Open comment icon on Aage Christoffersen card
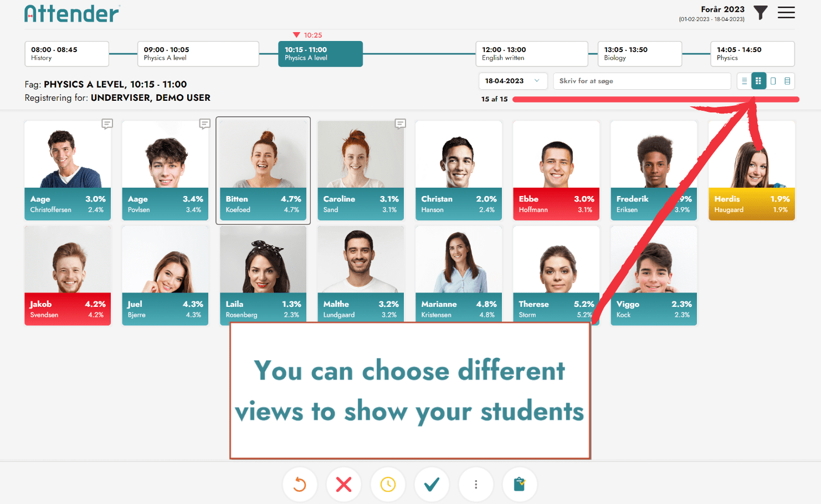The width and height of the screenshot is (821, 504). pyautogui.click(x=107, y=124)
